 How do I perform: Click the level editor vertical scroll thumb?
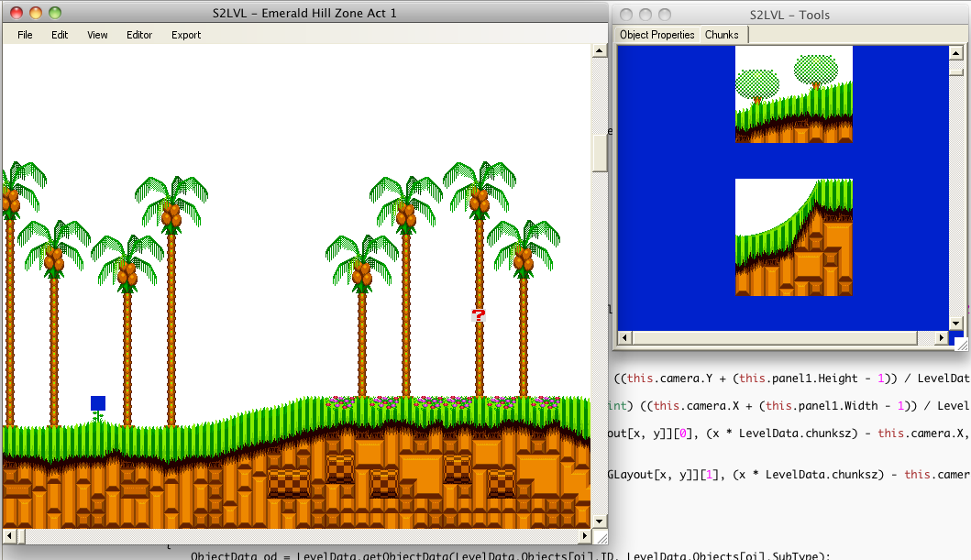tap(600, 153)
